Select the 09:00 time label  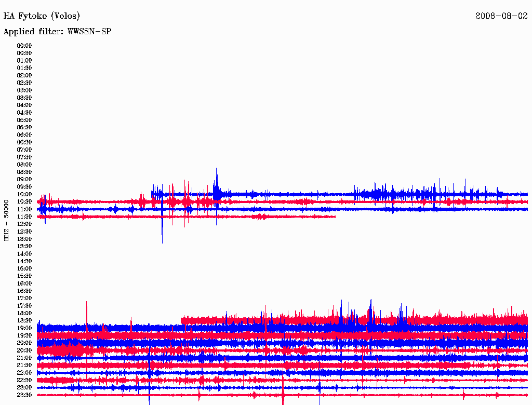(24, 180)
